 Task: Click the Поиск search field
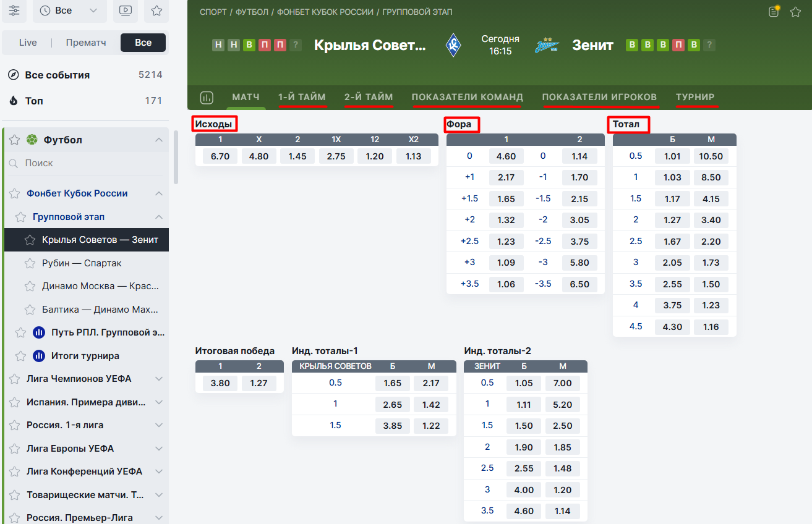pyautogui.click(x=87, y=163)
